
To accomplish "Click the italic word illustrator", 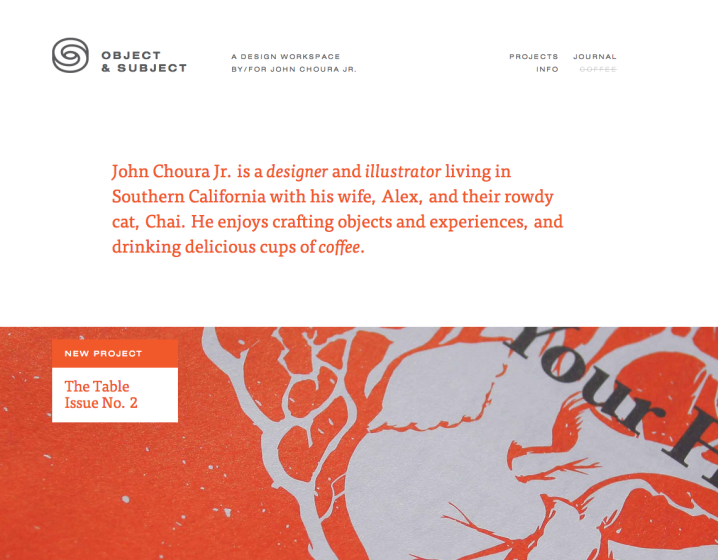I will pyautogui.click(x=403, y=172).
